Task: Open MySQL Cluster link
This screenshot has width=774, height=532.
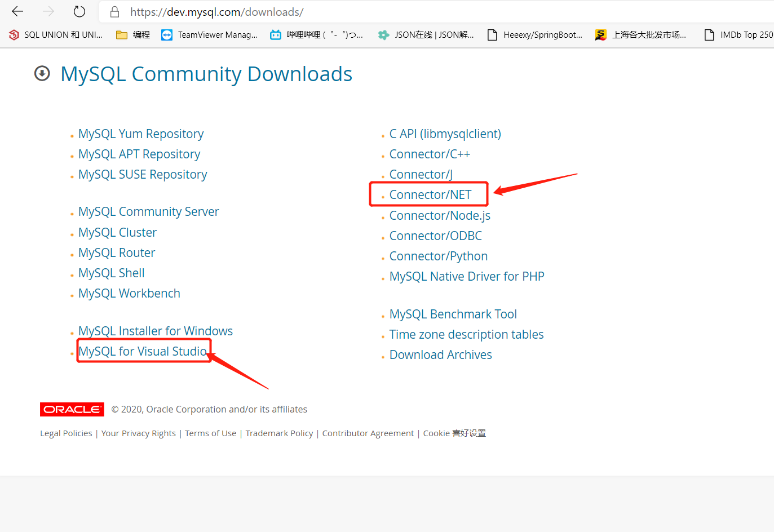Action: (117, 232)
